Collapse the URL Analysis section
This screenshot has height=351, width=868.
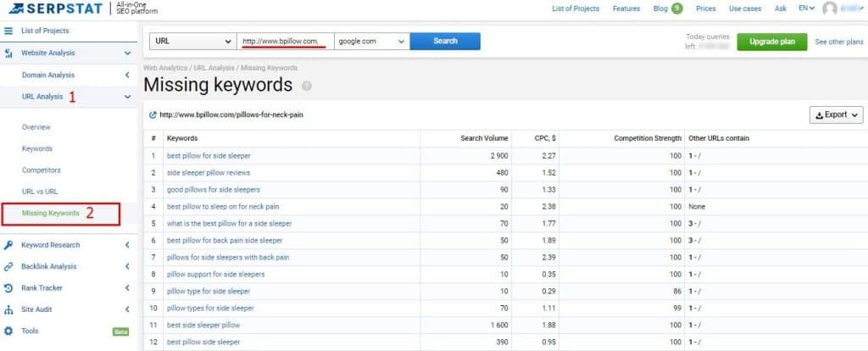tap(126, 97)
